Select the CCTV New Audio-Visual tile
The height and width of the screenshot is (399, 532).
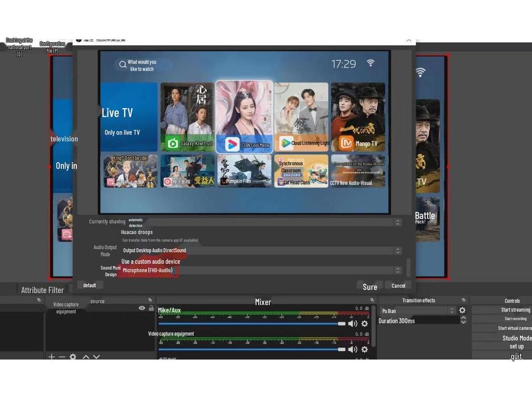point(358,171)
